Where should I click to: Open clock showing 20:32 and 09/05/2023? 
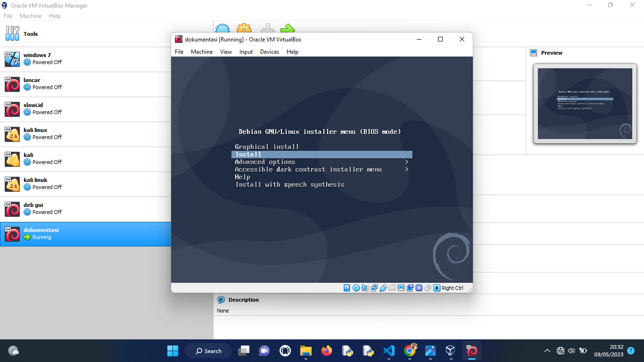tap(609, 351)
